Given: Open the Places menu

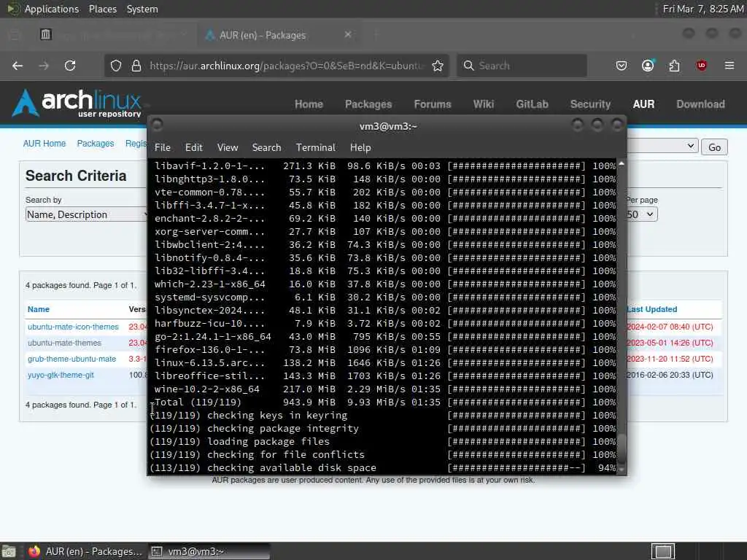Looking at the screenshot, I should tap(102, 9).
